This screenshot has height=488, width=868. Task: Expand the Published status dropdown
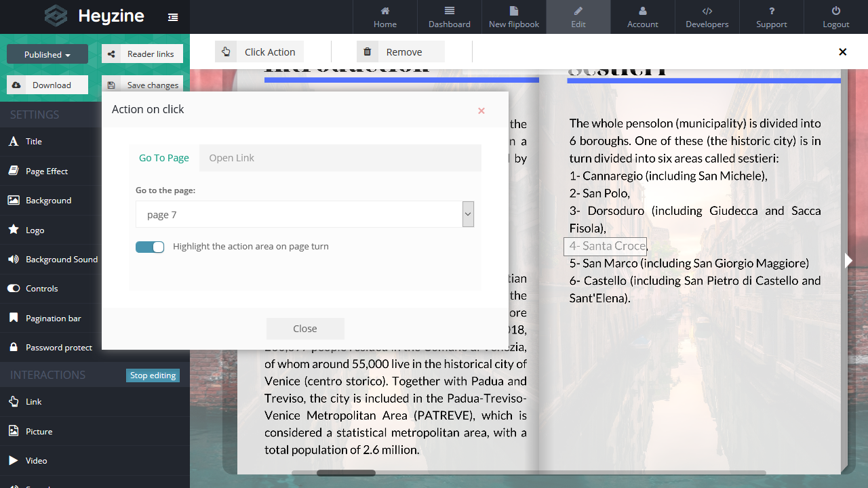(47, 54)
